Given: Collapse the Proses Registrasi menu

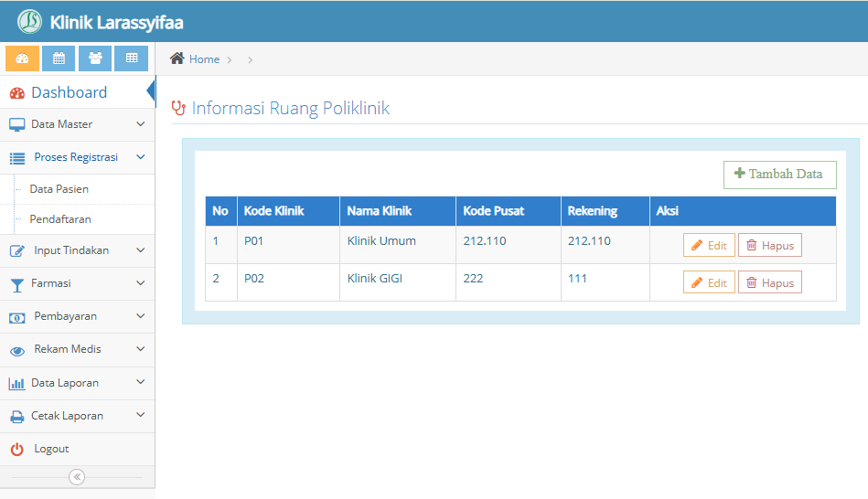Looking at the screenshot, I should coord(78,158).
